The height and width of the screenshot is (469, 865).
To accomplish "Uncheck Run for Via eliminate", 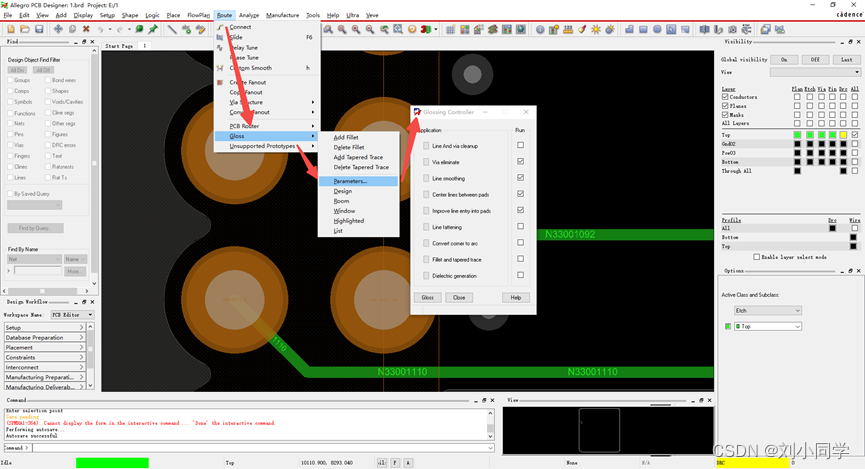I will pos(520,162).
